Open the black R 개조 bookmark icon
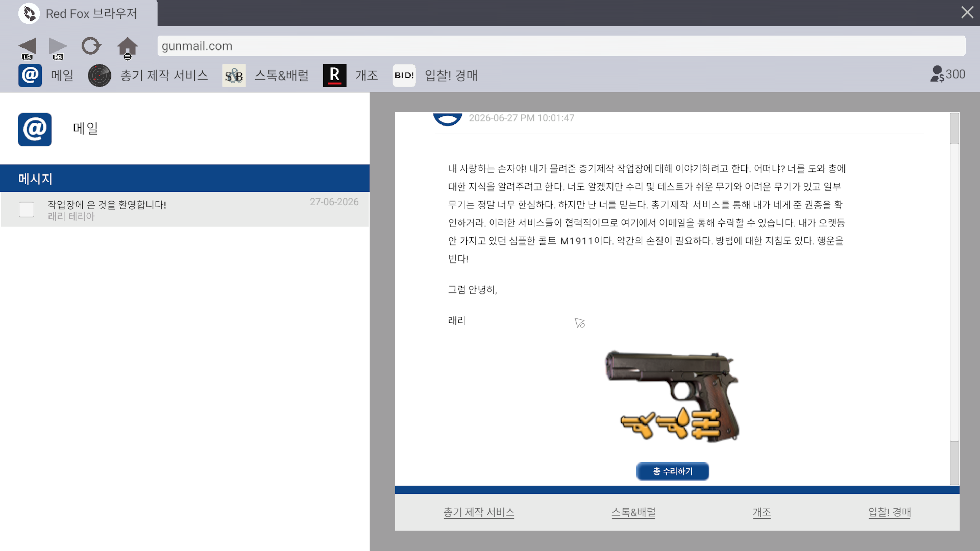Viewport: 980px width, 551px height. tap(334, 75)
